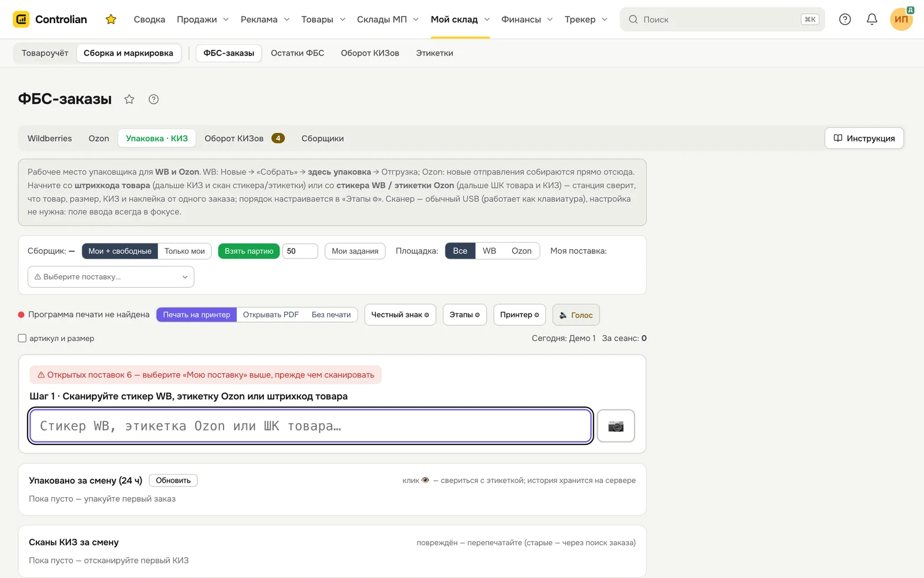Open Оборот КИЗов tab with badge 4

(x=244, y=139)
